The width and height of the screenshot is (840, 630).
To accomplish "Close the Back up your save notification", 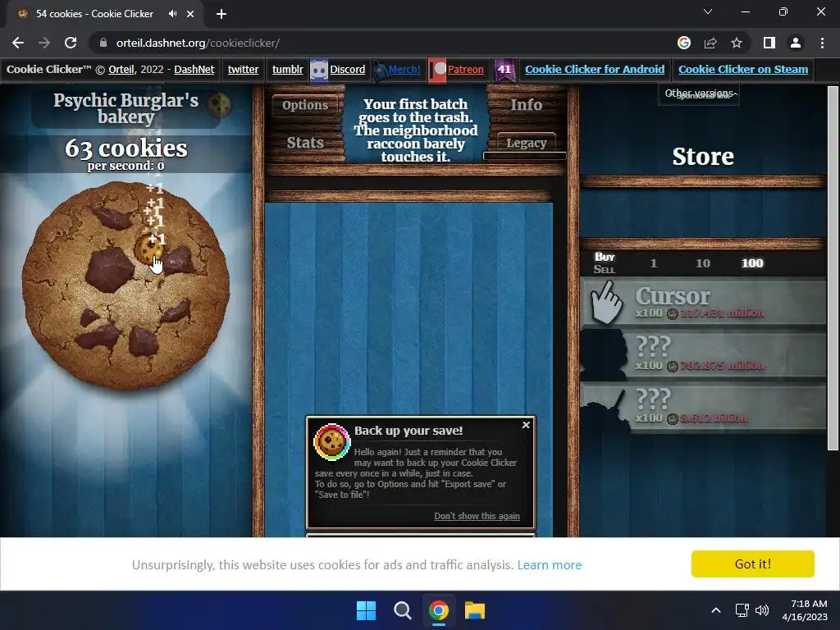I will pos(526,425).
